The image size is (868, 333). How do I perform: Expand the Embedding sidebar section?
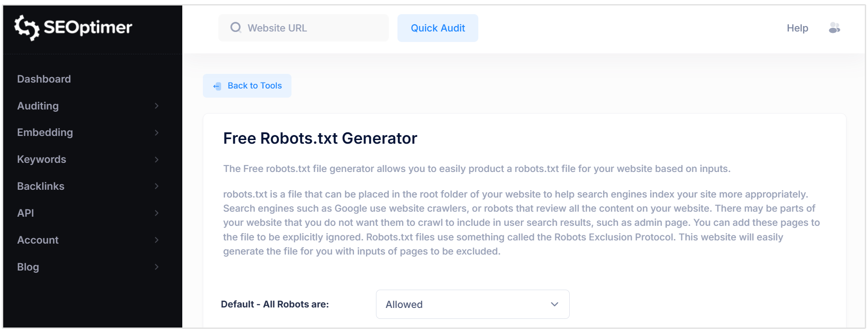[157, 133]
